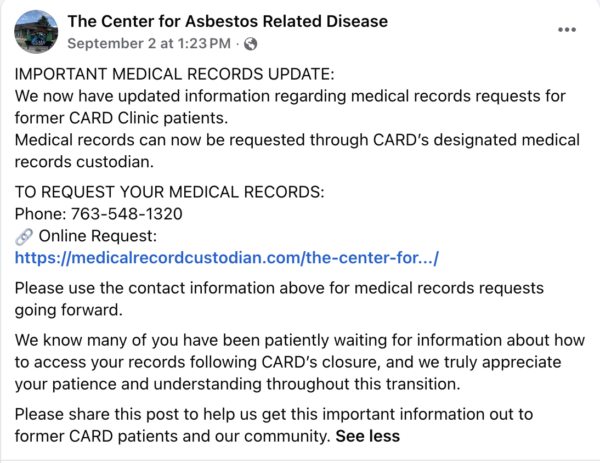This screenshot has width=600, height=463.
Task: Open the page's round profile picture
Action: 36,32
